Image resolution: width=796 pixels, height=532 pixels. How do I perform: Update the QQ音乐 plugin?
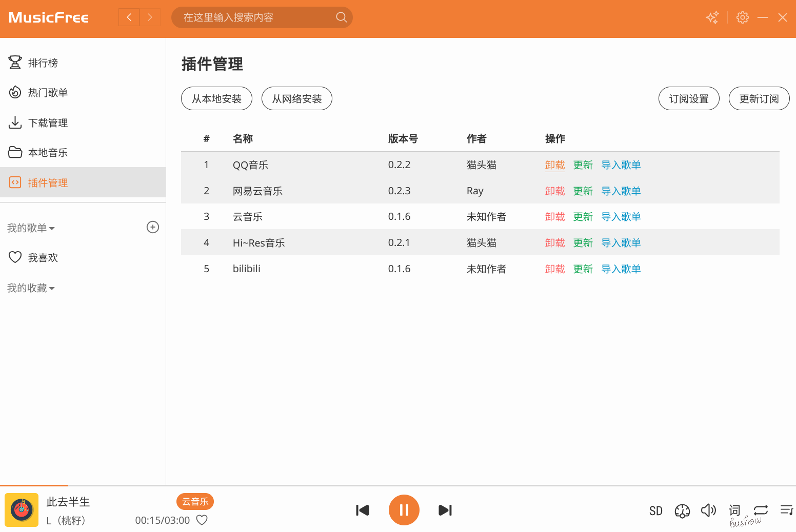click(583, 165)
